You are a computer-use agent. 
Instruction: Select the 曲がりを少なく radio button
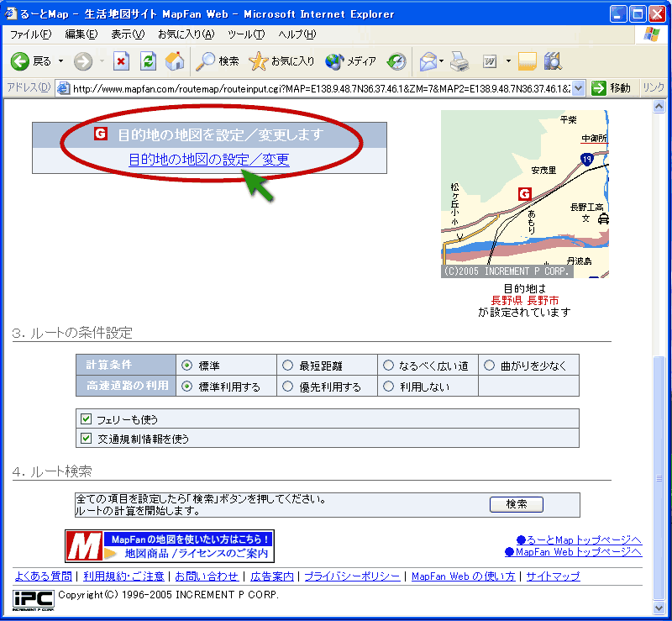click(489, 366)
